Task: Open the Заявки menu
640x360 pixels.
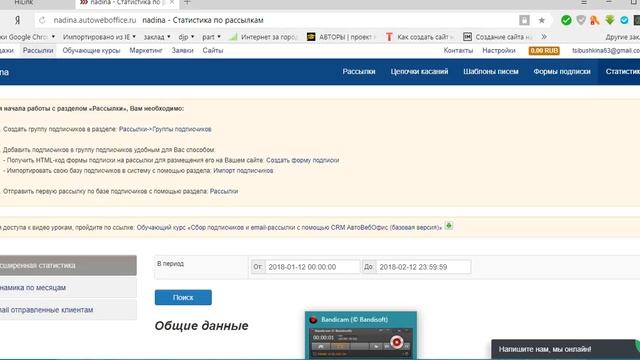Action: [182, 51]
